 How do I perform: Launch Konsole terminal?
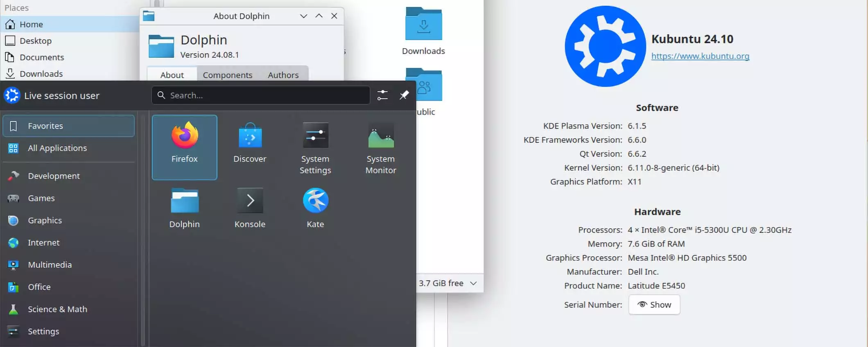[250, 208]
